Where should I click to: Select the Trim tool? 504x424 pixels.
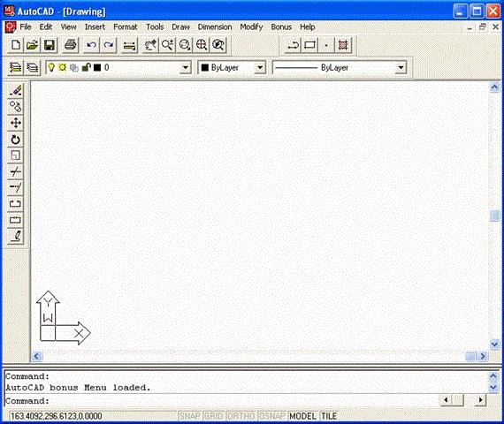tap(15, 172)
